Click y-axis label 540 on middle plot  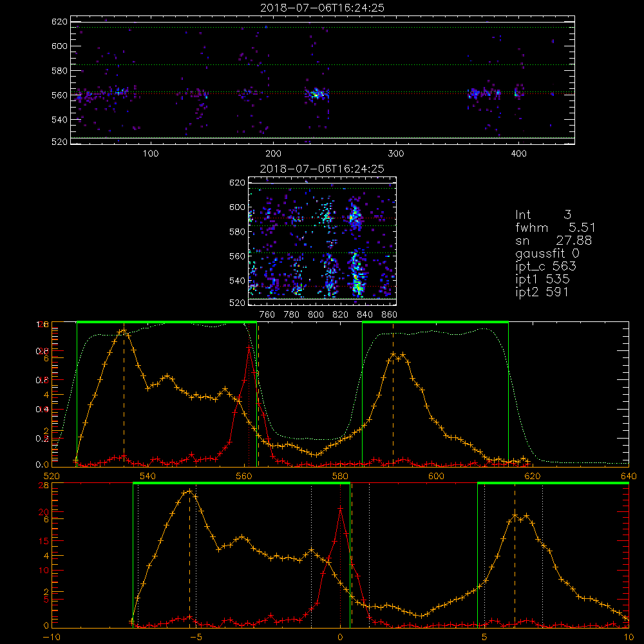coord(237,281)
